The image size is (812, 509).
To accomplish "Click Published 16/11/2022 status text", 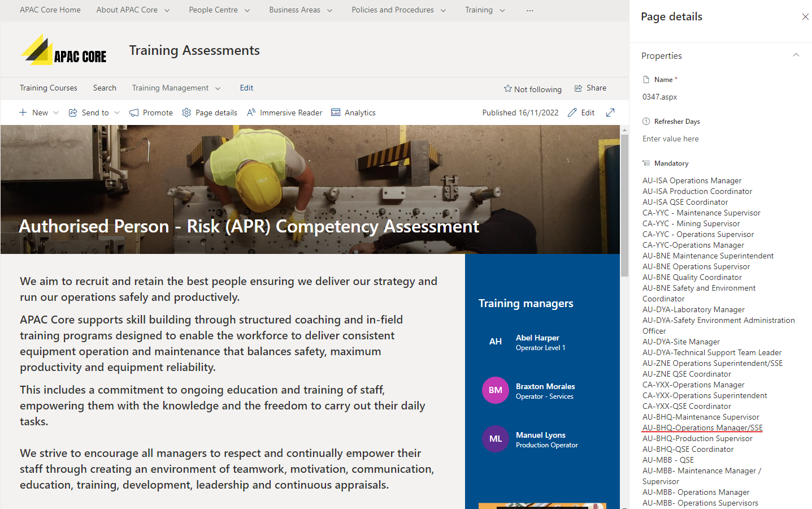I will (x=520, y=113).
